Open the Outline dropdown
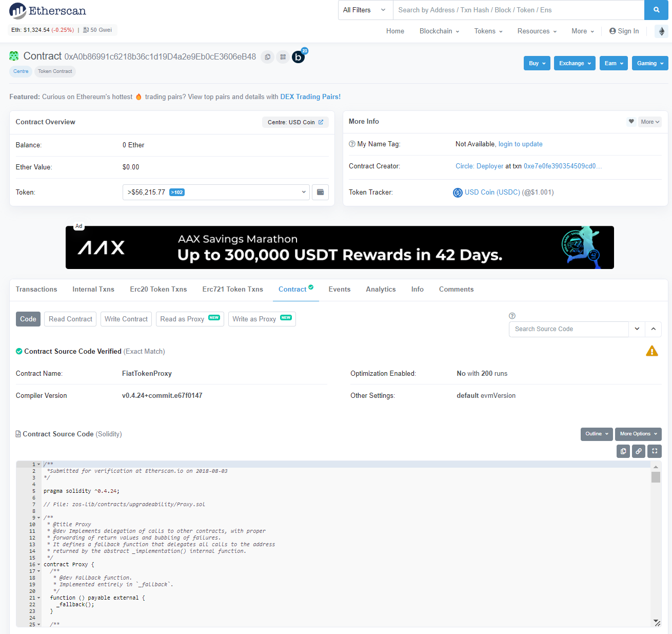This screenshot has height=634, width=672. pos(597,434)
